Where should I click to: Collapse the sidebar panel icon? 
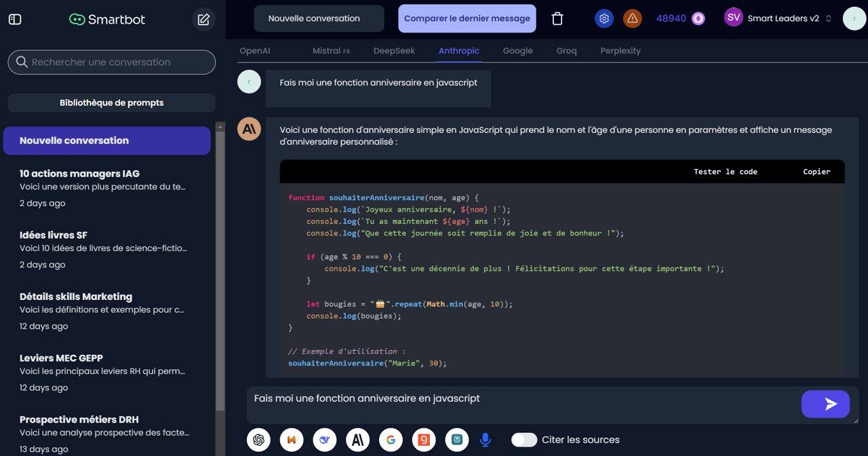15,20
